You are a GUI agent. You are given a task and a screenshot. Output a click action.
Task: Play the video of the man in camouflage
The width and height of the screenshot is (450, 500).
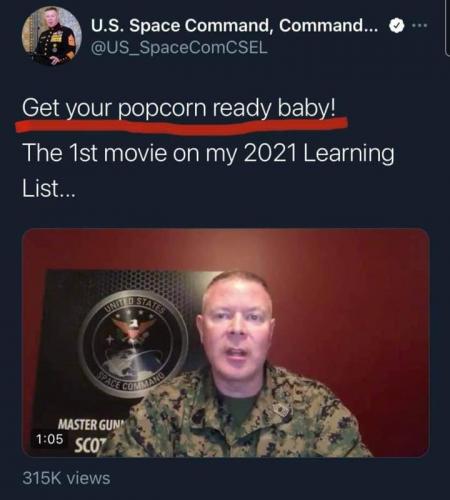226,343
